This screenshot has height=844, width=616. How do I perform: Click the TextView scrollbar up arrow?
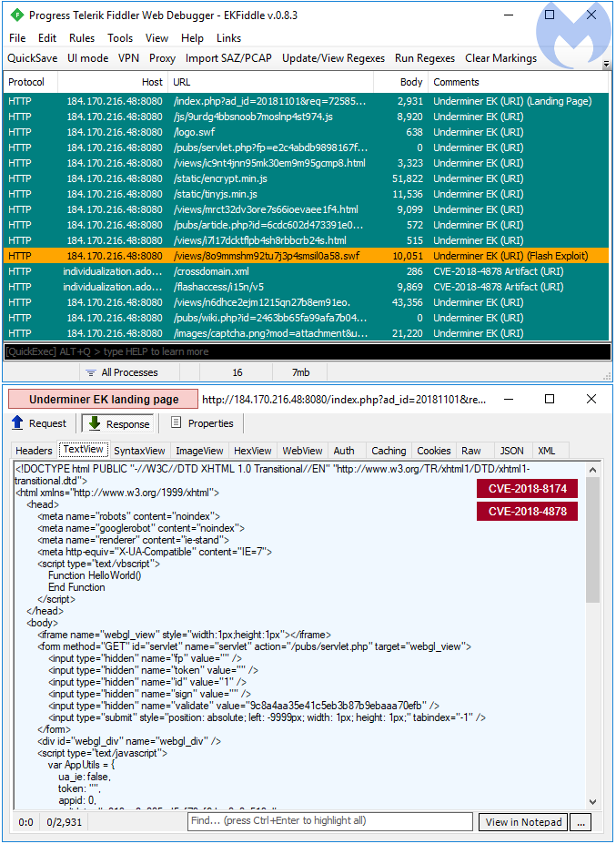592,470
